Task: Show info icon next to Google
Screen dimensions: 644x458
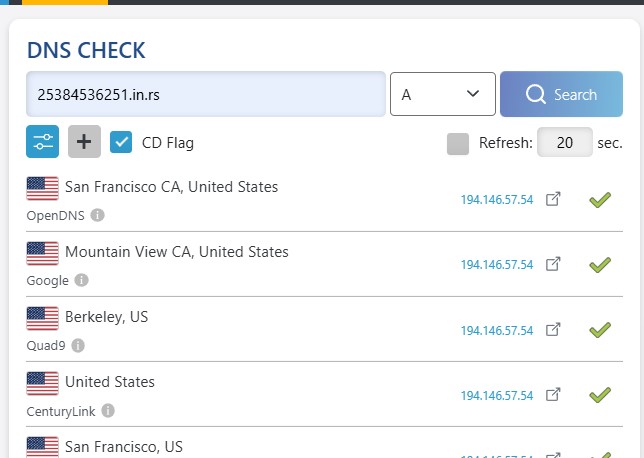Action: (x=81, y=280)
